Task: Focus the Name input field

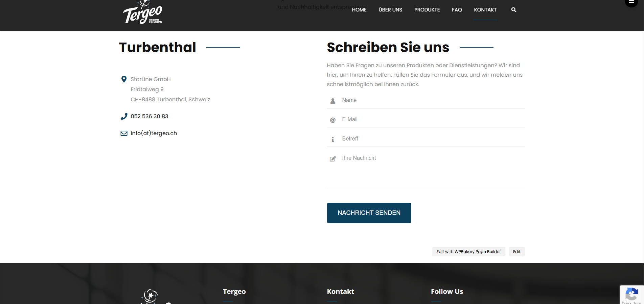Action: tap(426, 100)
